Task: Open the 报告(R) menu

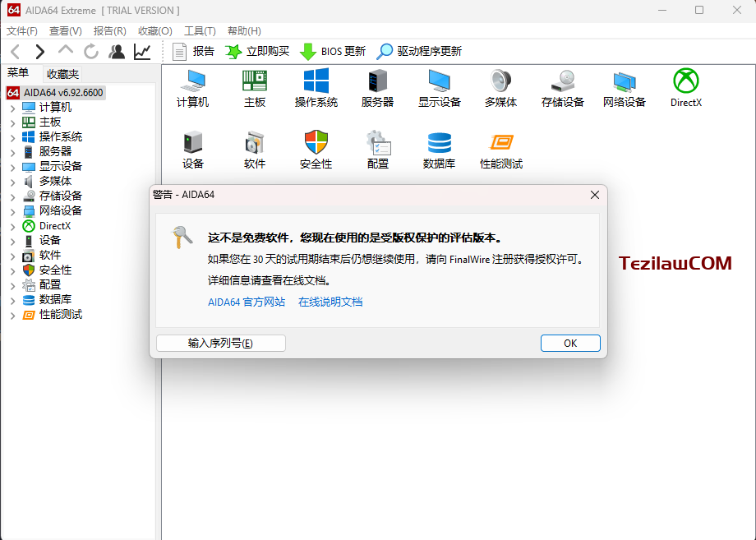Action: point(110,31)
